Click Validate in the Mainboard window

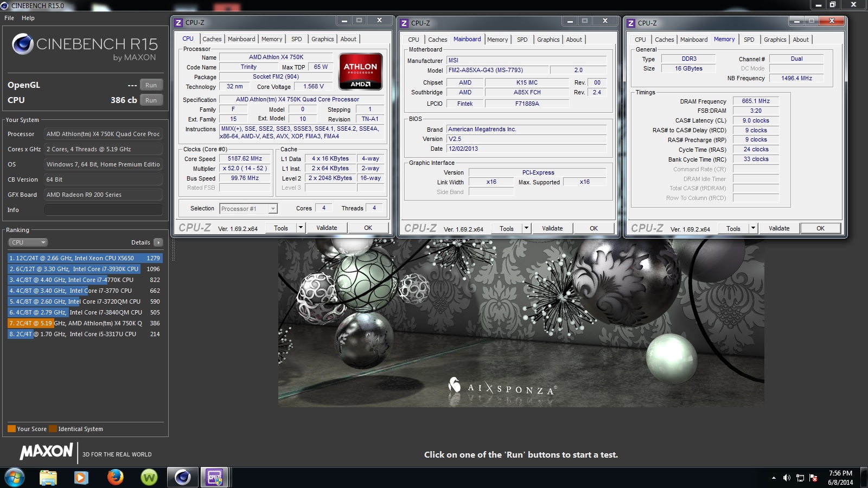[x=552, y=228]
